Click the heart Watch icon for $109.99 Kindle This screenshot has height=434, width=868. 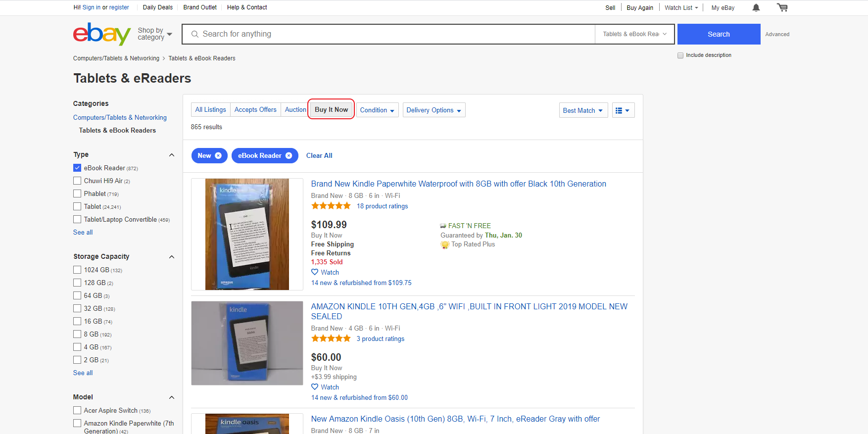click(315, 272)
